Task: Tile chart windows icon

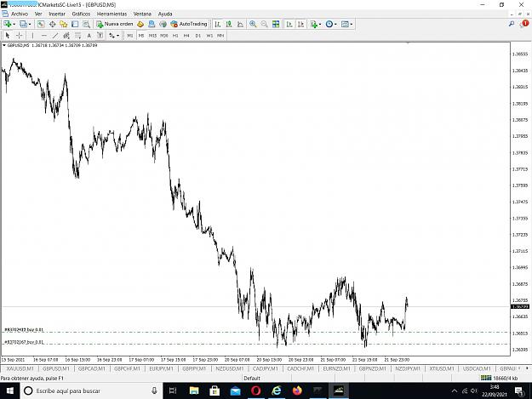Action: pyautogui.click(x=276, y=24)
